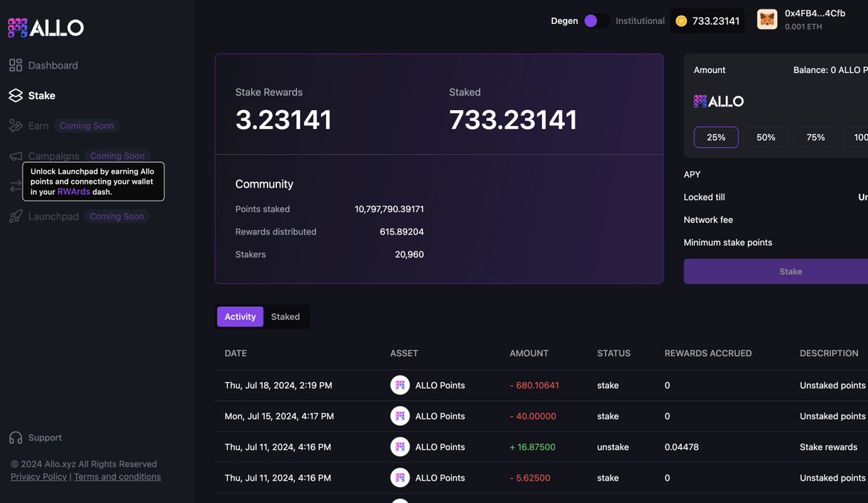Viewport: 868px width, 503px height.
Task: Select the 25% amount button
Action: point(716,138)
